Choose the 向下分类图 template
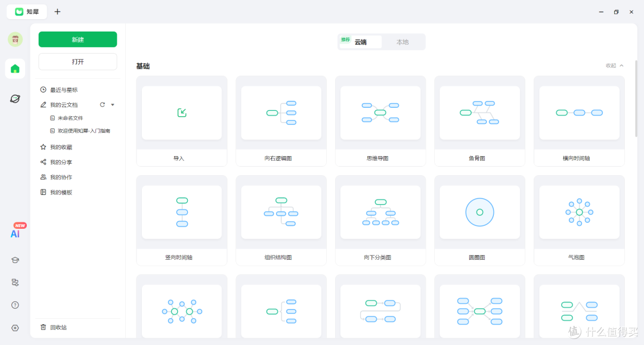The height and width of the screenshot is (345, 644). (380, 220)
